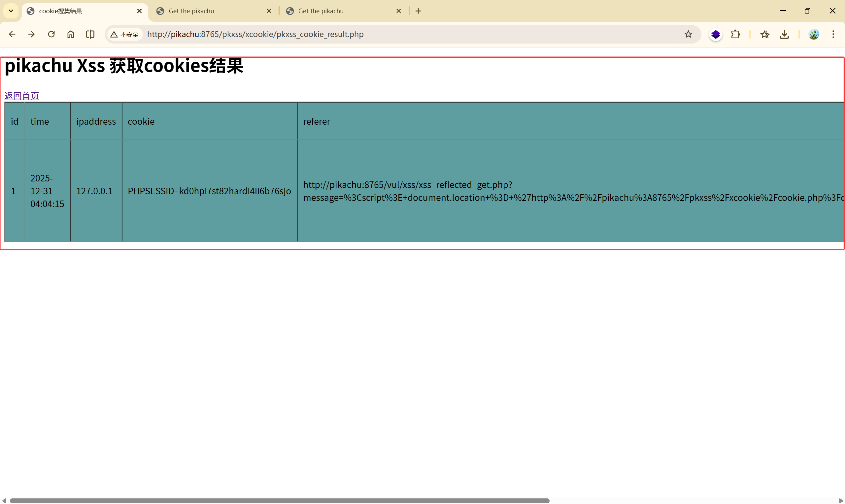Viewport: 845px width, 504px height.
Task: Open the favorites list icon
Action: click(765, 34)
